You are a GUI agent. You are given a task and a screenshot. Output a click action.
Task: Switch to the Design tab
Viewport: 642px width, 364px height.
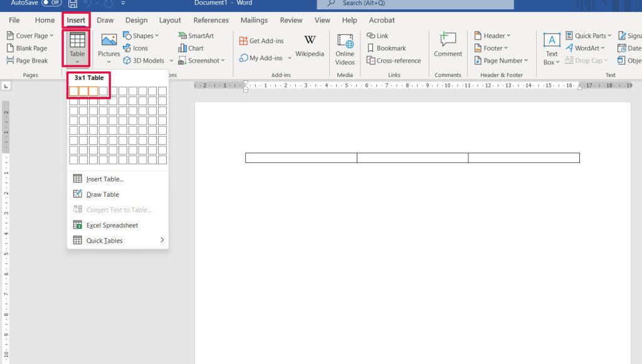(136, 20)
